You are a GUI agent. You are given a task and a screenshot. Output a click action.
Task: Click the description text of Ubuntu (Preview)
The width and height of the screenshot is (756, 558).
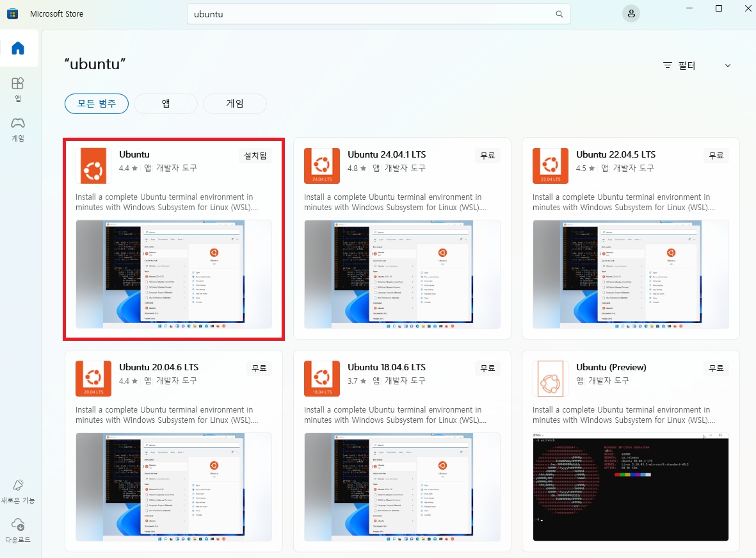624,414
